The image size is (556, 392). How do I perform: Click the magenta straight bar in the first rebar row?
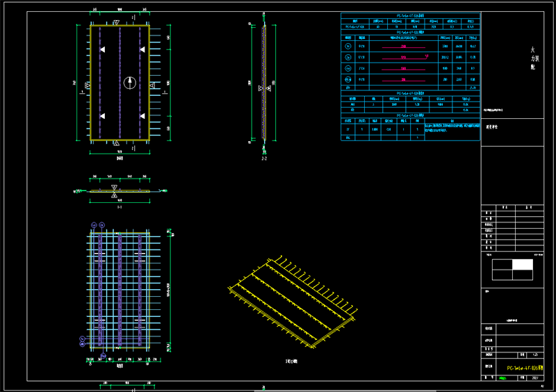(404, 47)
